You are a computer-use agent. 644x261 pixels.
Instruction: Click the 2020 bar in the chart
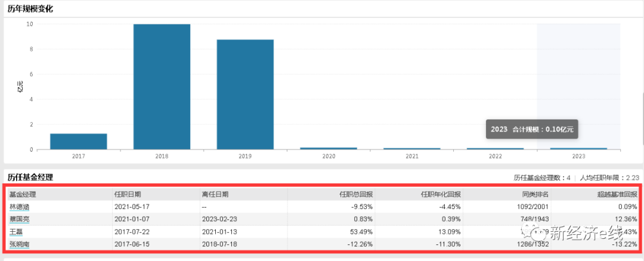329,148
